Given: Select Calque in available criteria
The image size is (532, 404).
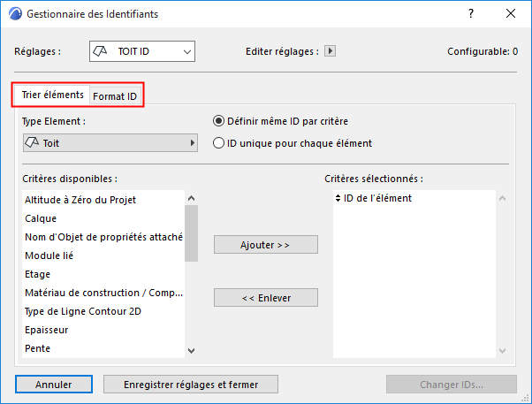Looking at the screenshot, I should [x=42, y=218].
